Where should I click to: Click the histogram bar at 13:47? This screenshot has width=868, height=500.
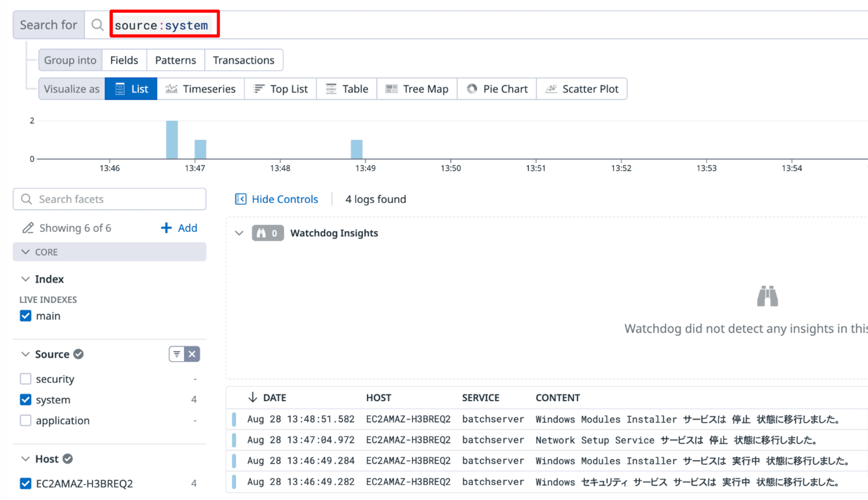(x=200, y=149)
